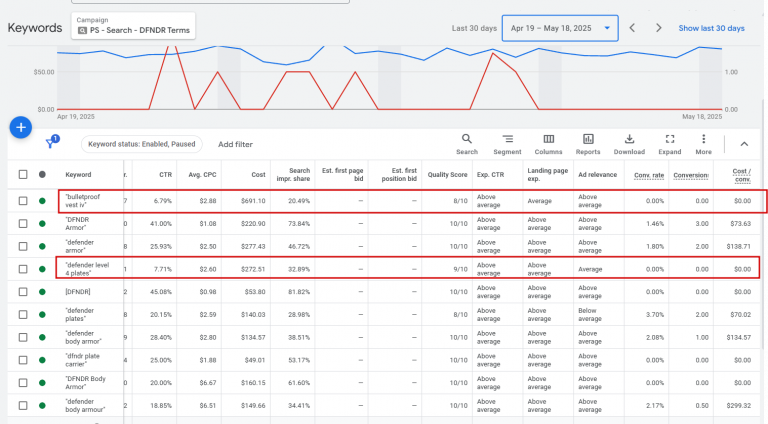The width and height of the screenshot is (768, 424).
Task: Expand the table to full screen
Action: 670,144
